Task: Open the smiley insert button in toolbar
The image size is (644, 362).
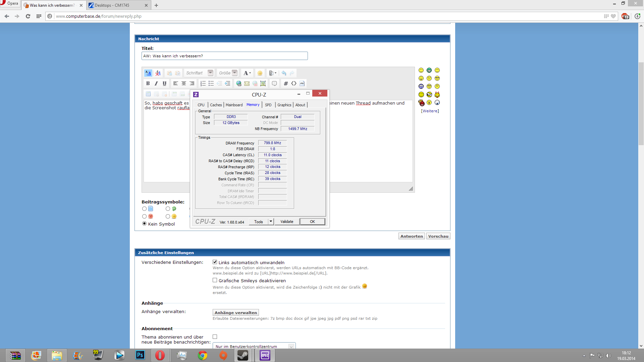Action: coord(260,73)
